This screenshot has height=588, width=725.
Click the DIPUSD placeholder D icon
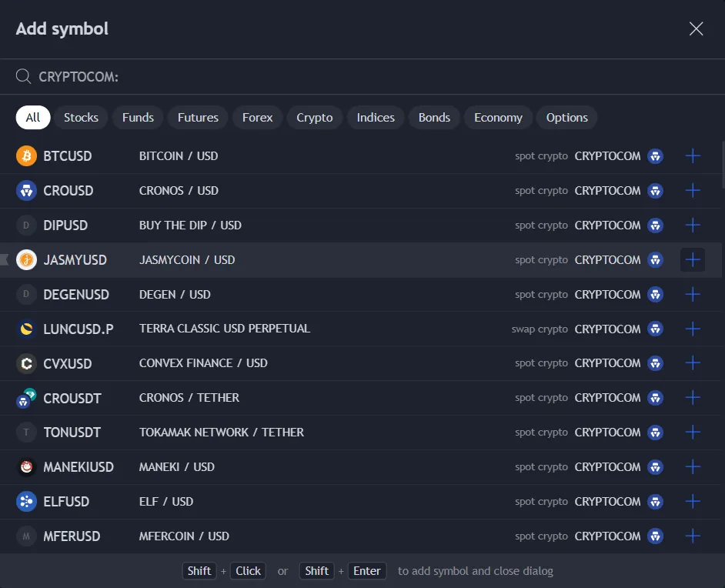[26, 226]
